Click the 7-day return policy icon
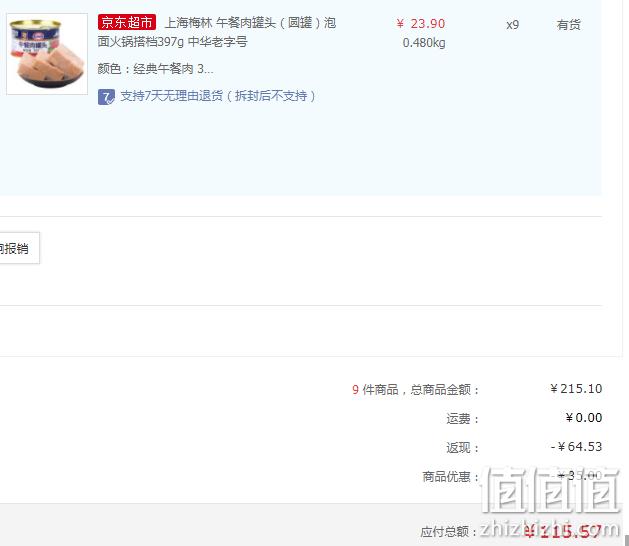The image size is (629, 546). 106,97
